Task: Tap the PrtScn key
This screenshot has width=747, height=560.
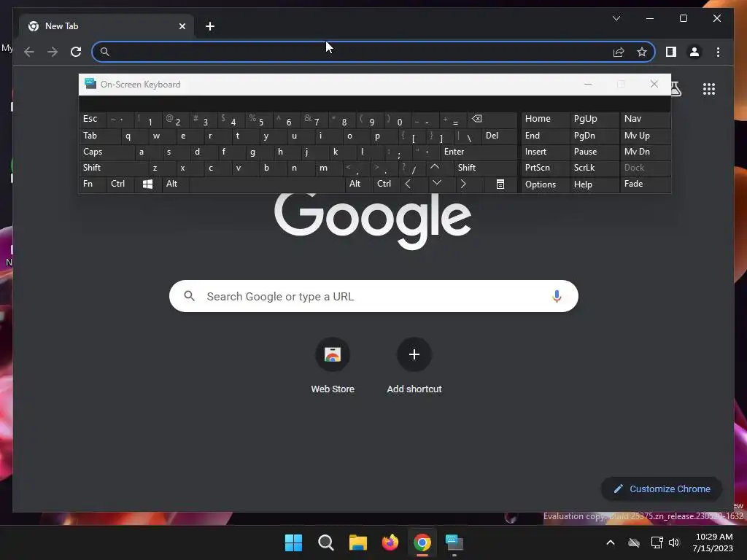Action: pyautogui.click(x=545, y=168)
